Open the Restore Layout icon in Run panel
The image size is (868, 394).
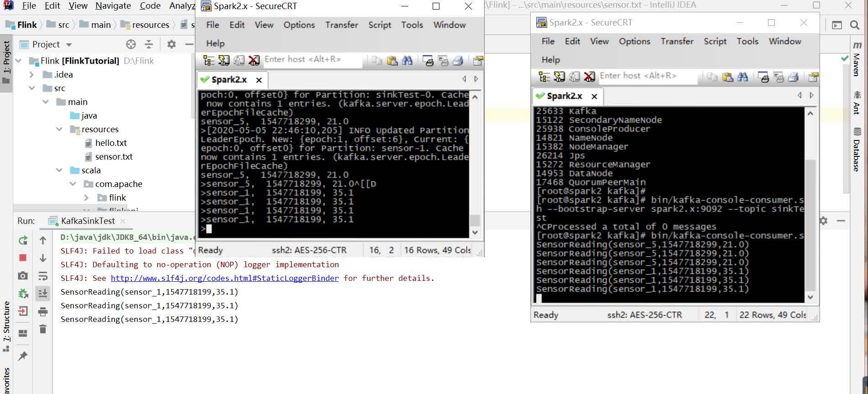pos(23,333)
